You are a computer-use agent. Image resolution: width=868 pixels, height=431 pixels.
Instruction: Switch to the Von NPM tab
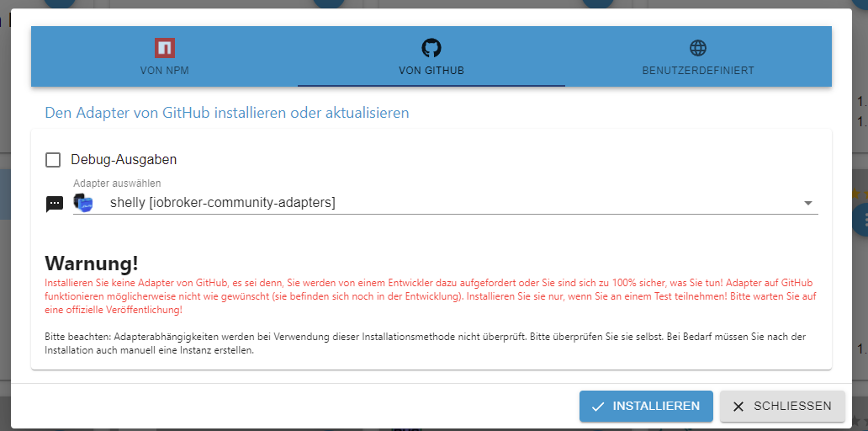pyautogui.click(x=164, y=56)
